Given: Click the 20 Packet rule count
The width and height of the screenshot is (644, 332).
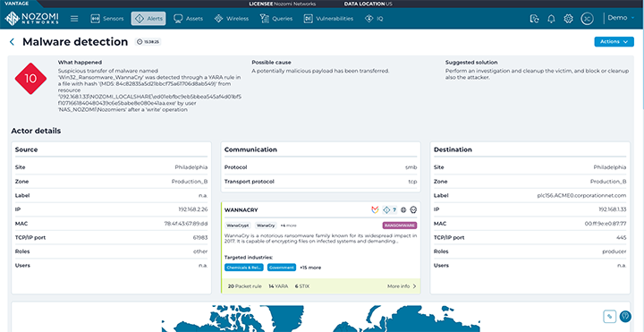Looking at the screenshot, I should click(244, 286).
